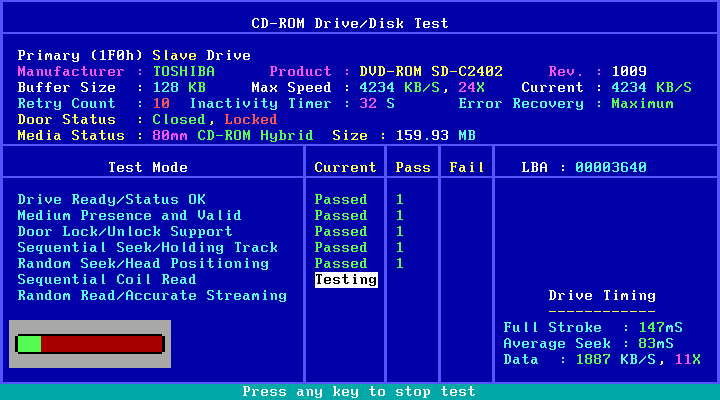The image size is (720, 400).
Task: Click the Fail column header
Action: pyautogui.click(x=466, y=167)
